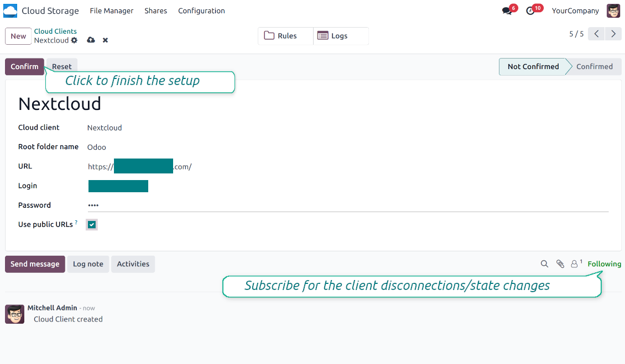625x364 pixels.
Task: Click the 'Cloud Client created' message text
Action: [x=68, y=319]
